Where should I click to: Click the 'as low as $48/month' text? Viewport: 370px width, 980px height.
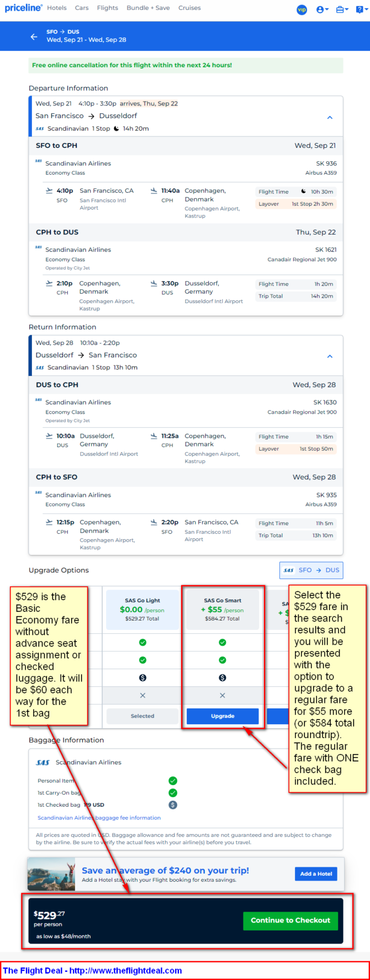[64, 936]
